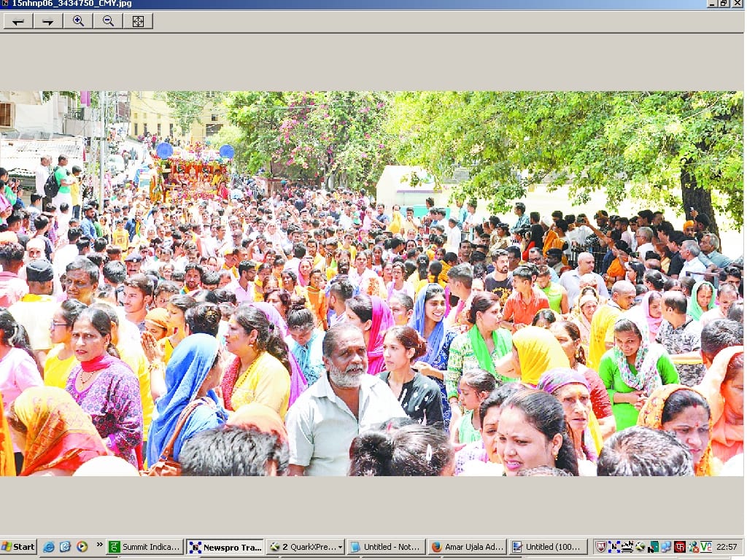Go to previous image with left arrow
The width and height of the screenshot is (747, 560).
(18, 21)
